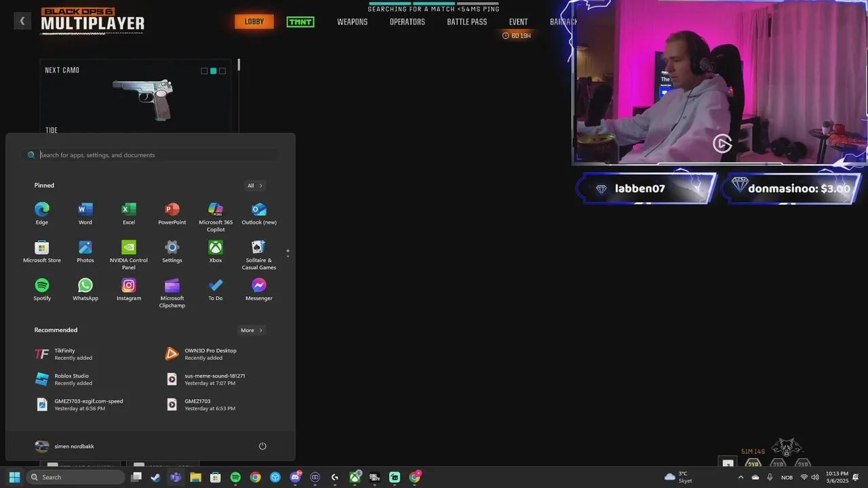The width and height of the screenshot is (868, 488).
Task: Launch PowerPoint from pinned apps
Action: coord(172,213)
